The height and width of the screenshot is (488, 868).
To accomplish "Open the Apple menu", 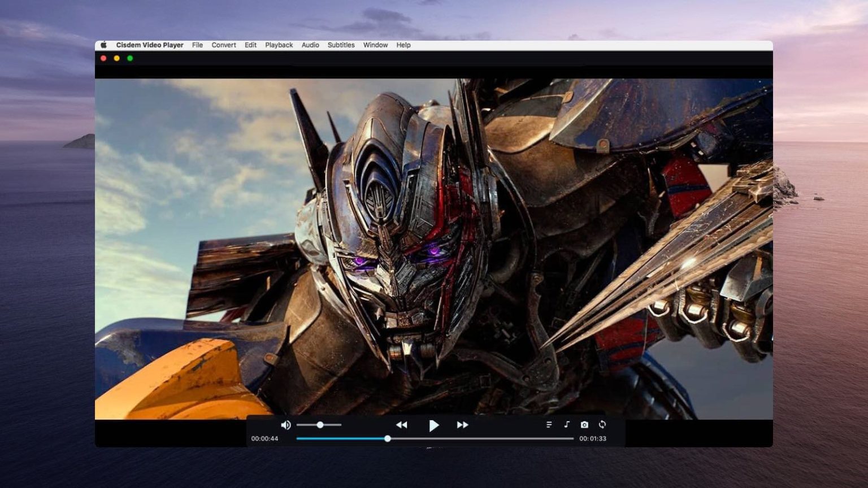I will point(104,45).
